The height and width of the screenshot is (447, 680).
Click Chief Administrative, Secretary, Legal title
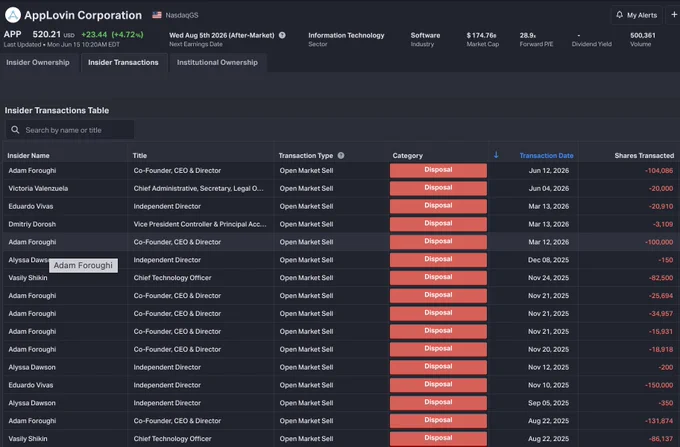[x=198, y=188]
